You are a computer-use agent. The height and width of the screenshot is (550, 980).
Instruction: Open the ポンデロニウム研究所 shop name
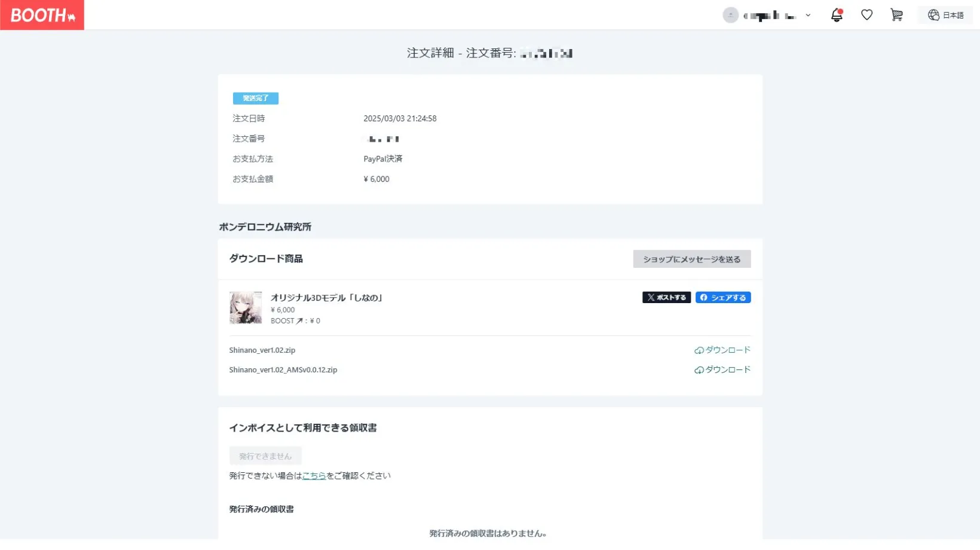pyautogui.click(x=265, y=227)
